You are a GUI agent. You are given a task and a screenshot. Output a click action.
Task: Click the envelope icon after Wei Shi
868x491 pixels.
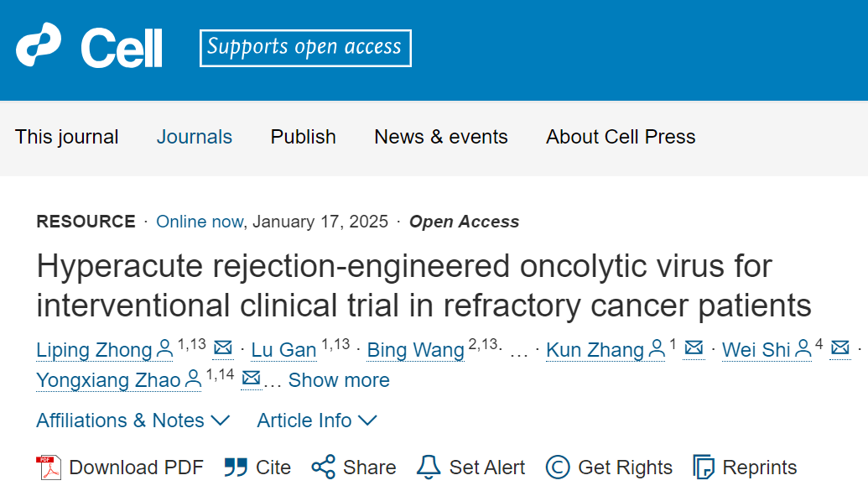click(839, 348)
